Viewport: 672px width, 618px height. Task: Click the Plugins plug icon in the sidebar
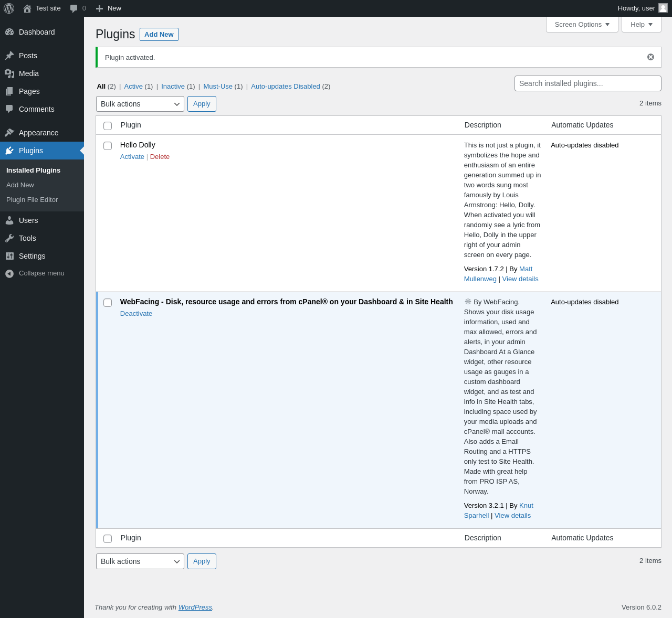tap(9, 151)
